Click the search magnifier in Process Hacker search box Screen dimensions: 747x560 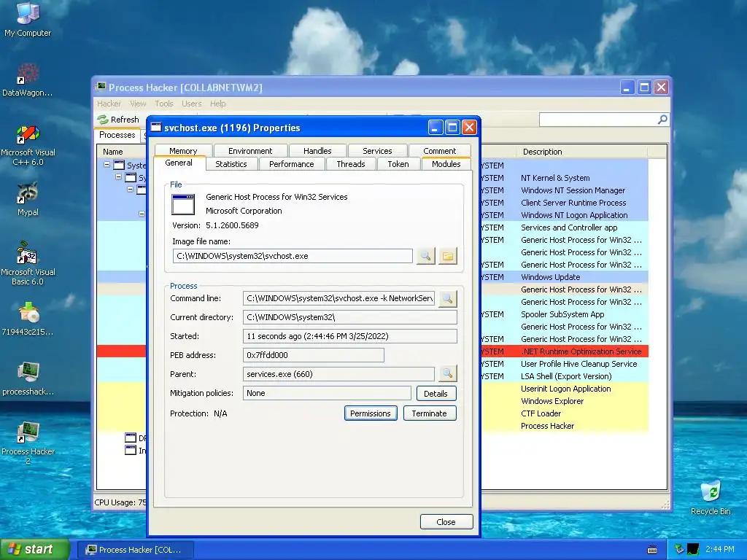point(662,120)
